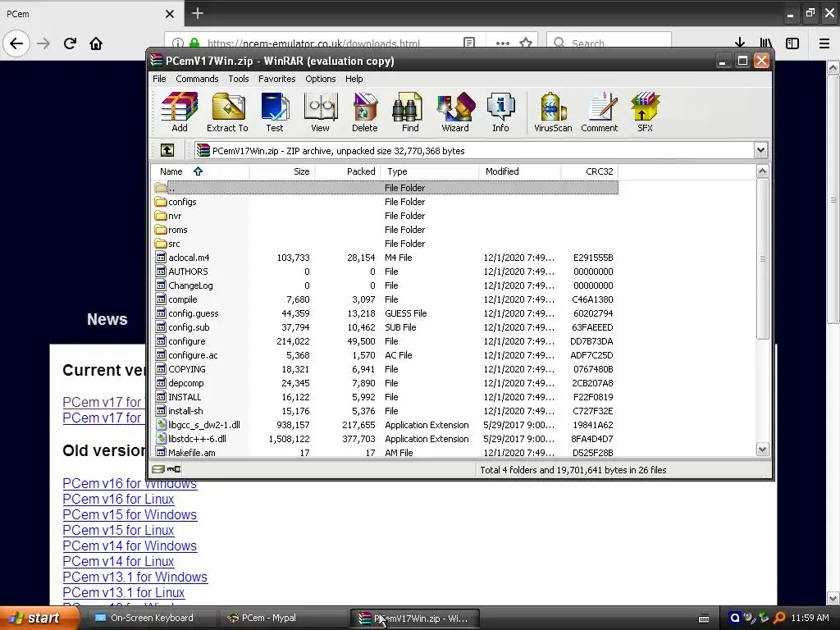This screenshot has height=630, width=840.
Task: Click the Windows start button
Action: [x=39, y=619]
